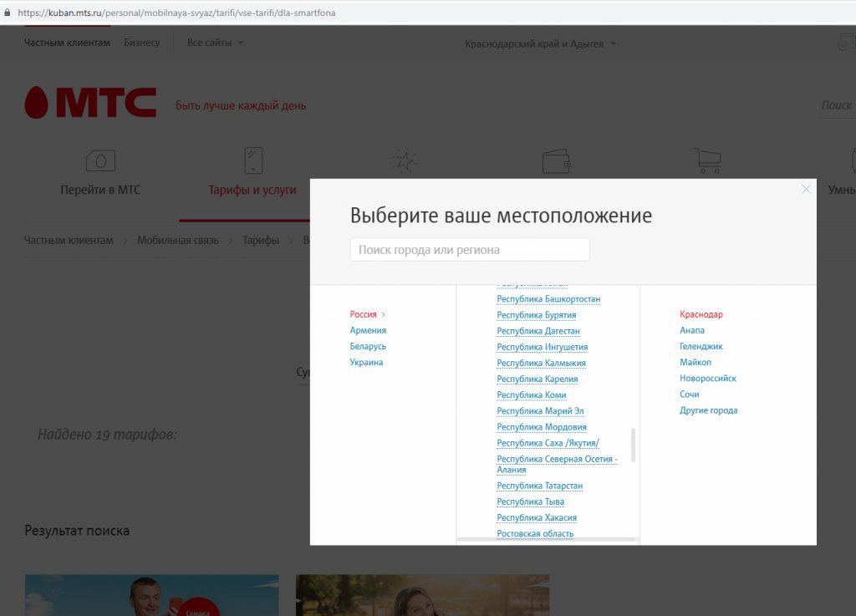Viewport: 856px width, 616px height.
Task: Click the SIM card icon above Перейти в МТС
Action: click(x=100, y=160)
